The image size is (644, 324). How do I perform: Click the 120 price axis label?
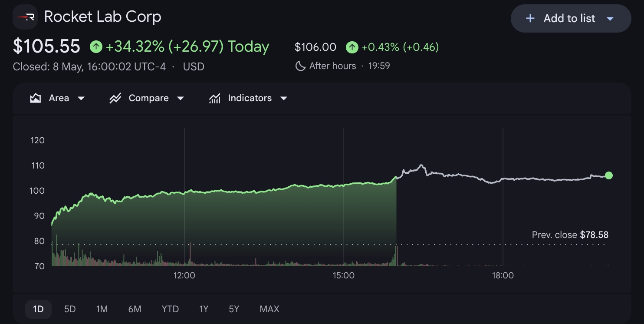(37, 140)
